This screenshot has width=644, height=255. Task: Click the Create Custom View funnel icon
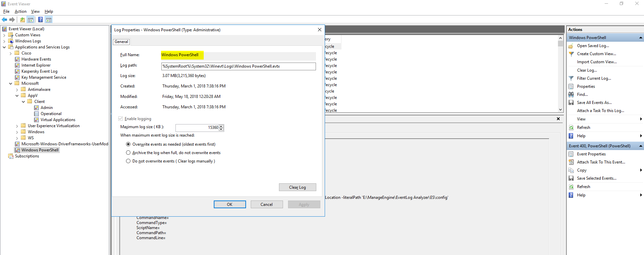coord(571,54)
